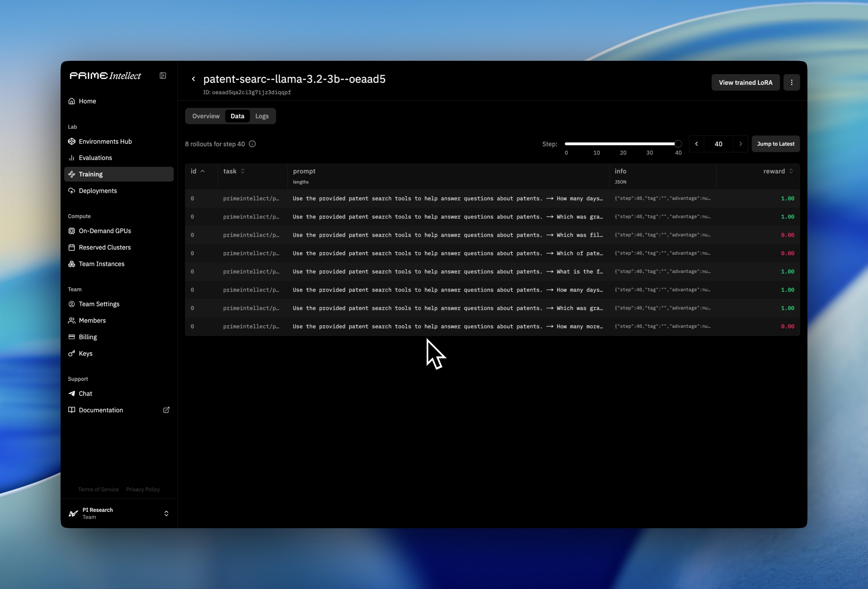
Task: Switch to the Overview tab
Action: tap(206, 116)
